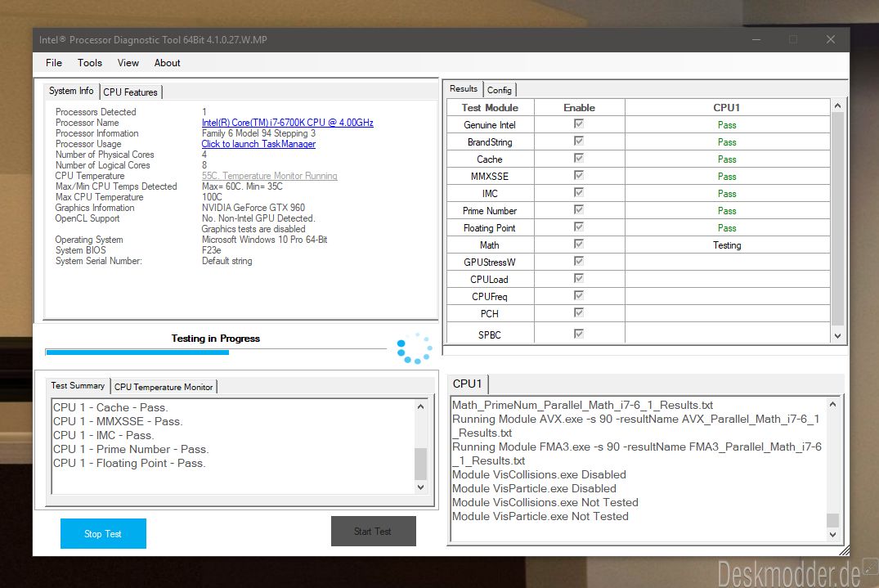Click the testing progress bar
Image resolution: width=879 pixels, height=588 pixels.
[216, 352]
